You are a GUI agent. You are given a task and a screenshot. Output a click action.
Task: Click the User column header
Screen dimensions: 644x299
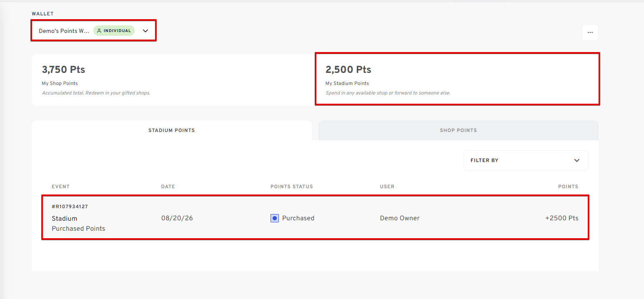387,187
